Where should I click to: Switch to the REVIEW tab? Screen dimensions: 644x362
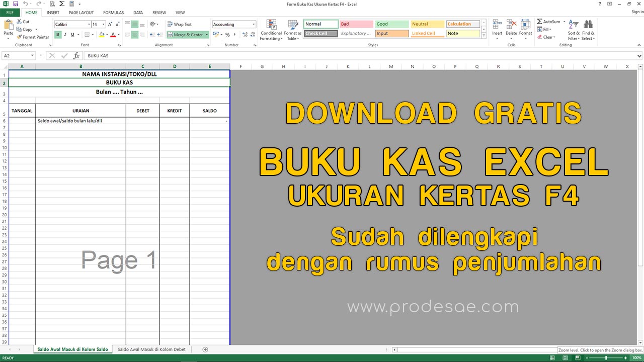click(x=159, y=13)
